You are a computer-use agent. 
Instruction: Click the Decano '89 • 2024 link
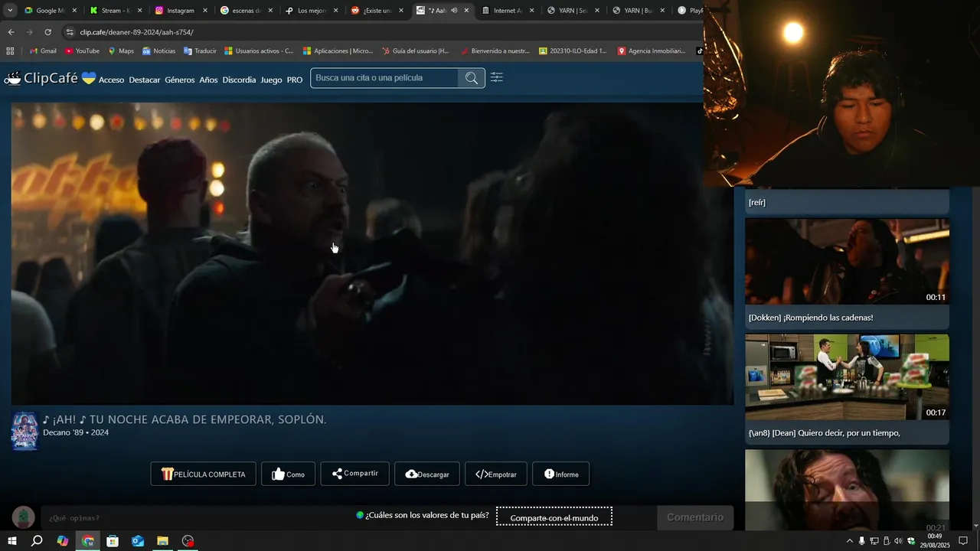[76, 432]
